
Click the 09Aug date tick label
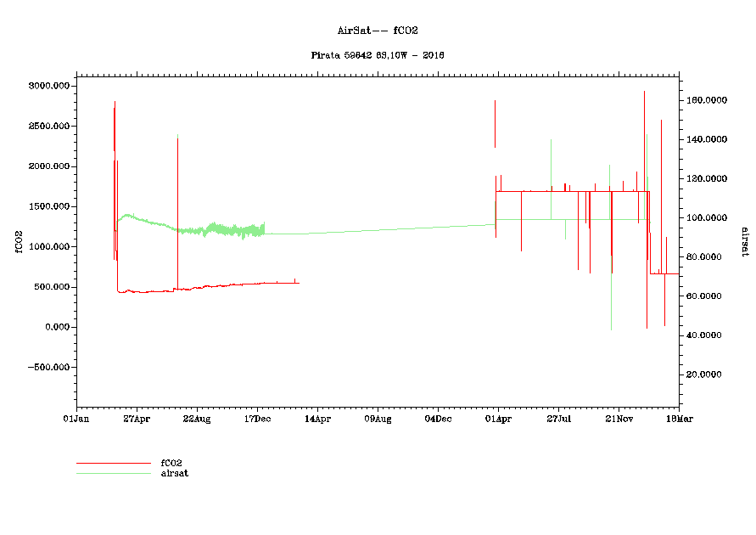(378, 419)
